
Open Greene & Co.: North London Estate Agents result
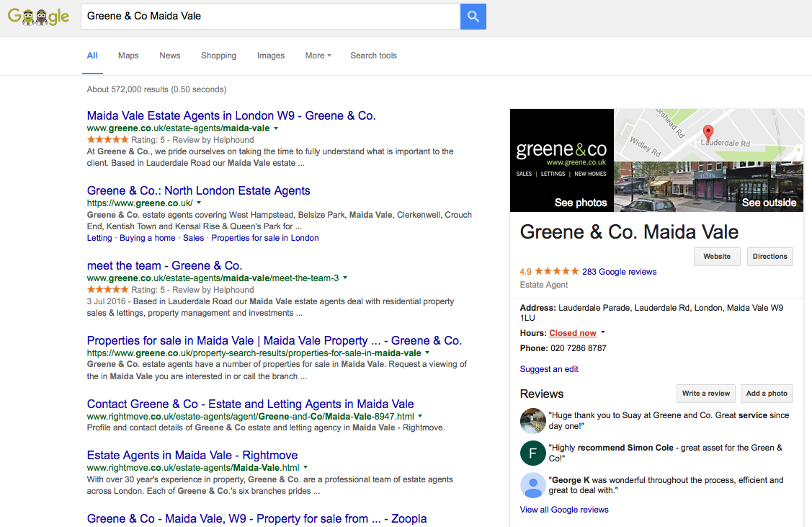tap(198, 191)
